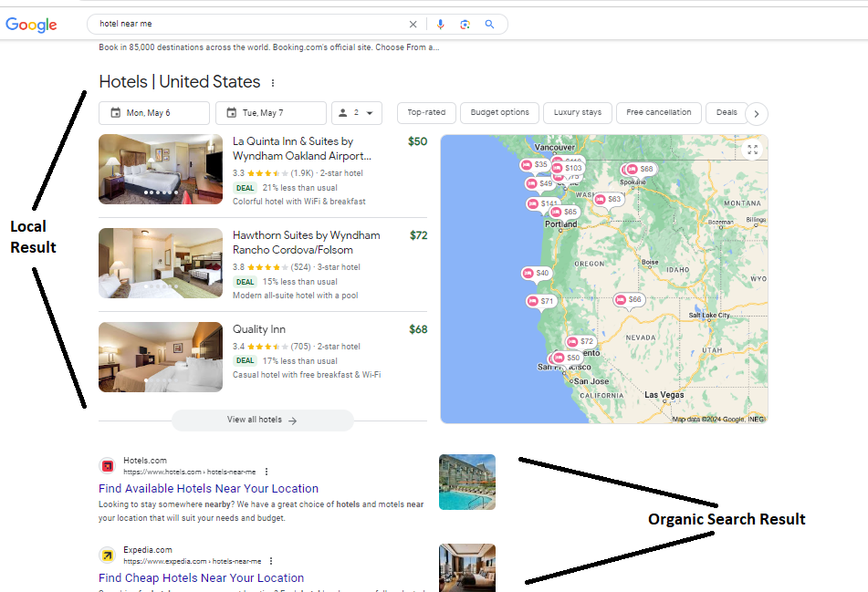Open check-out date Tue, May 7
Image resolution: width=868 pixels, height=592 pixels.
[x=271, y=113]
